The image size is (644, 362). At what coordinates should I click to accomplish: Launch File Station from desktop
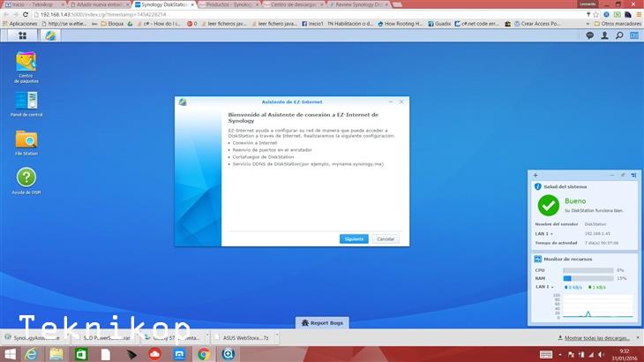pyautogui.click(x=26, y=140)
